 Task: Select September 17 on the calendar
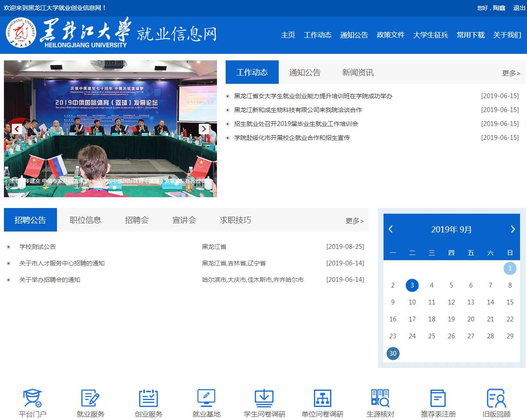(412, 319)
